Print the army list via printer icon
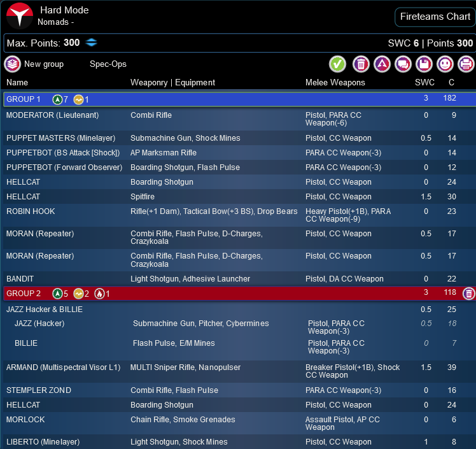Viewport: 476px width, 449px height. pyautogui.click(x=466, y=64)
